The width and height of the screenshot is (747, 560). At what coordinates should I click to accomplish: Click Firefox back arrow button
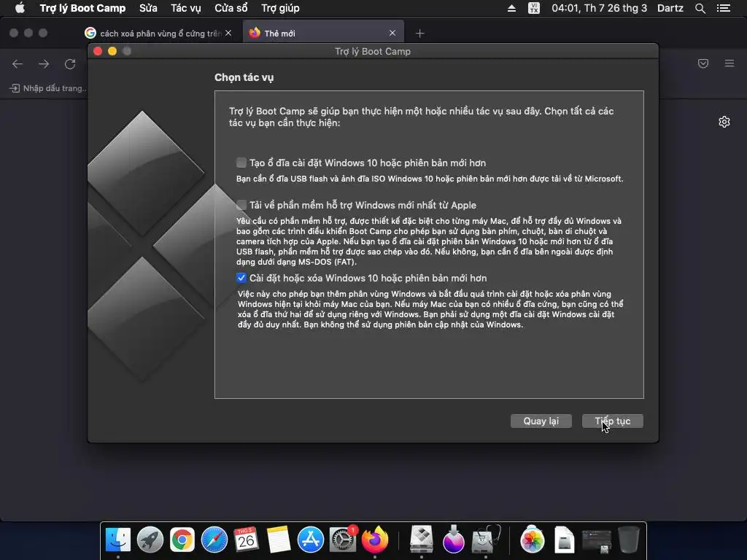[x=18, y=64]
